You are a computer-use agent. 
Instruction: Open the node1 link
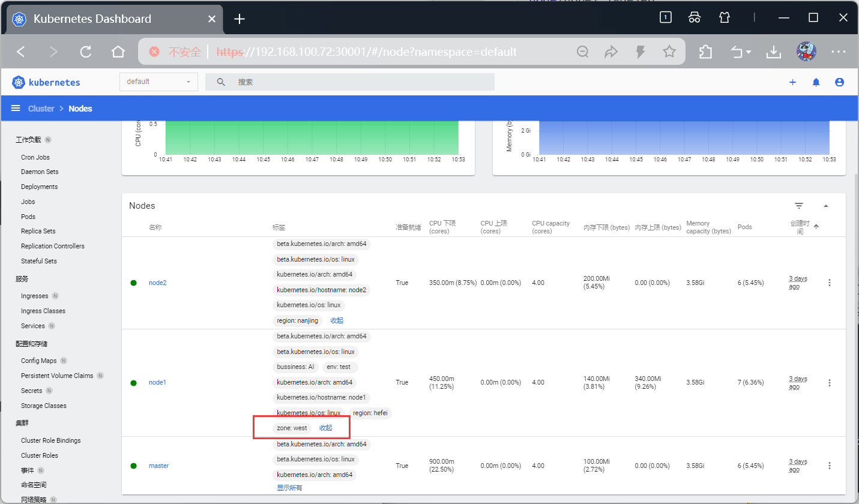157,383
